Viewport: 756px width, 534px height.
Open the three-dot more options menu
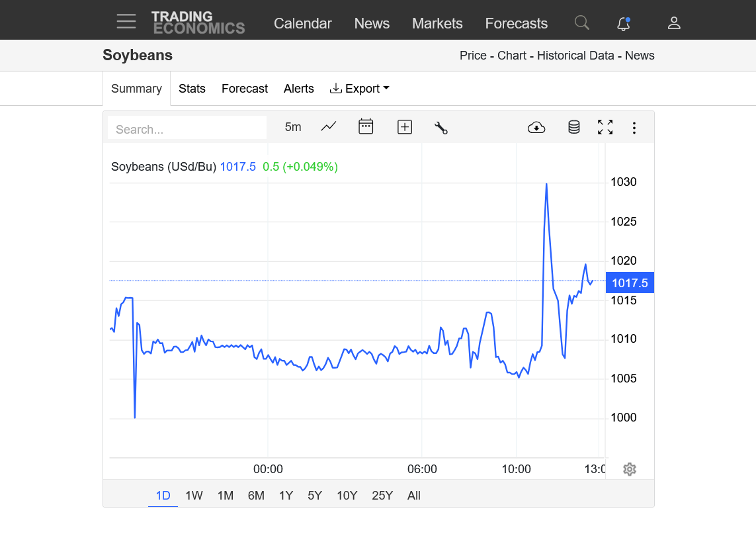(634, 128)
